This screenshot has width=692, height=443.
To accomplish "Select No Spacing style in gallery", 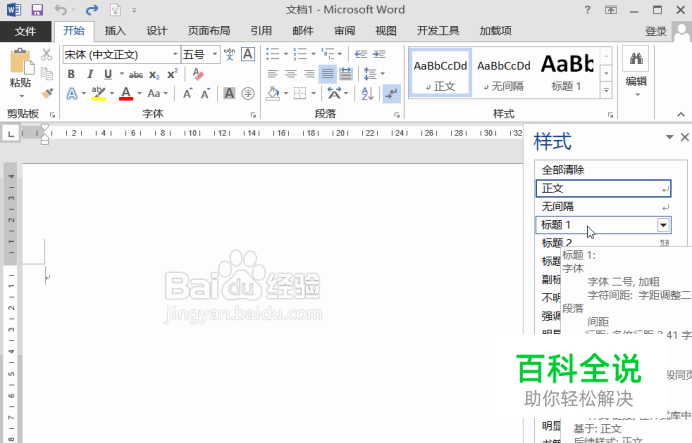I will (x=504, y=73).
